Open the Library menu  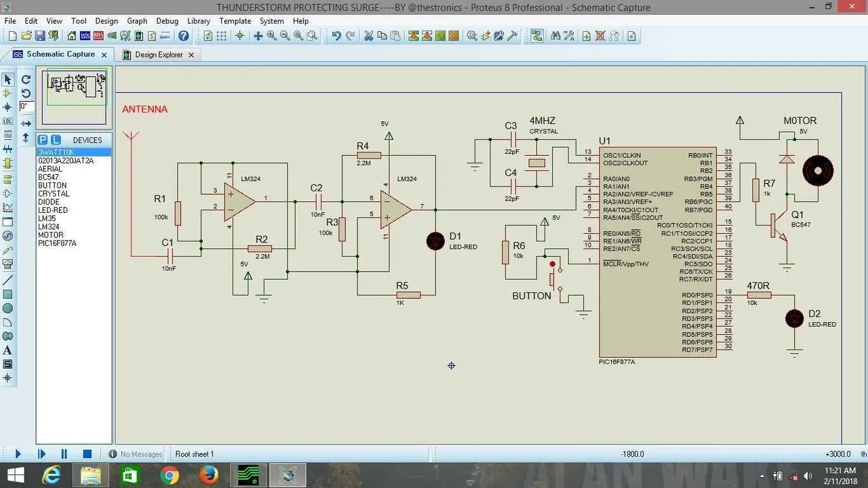pos(199,21)
